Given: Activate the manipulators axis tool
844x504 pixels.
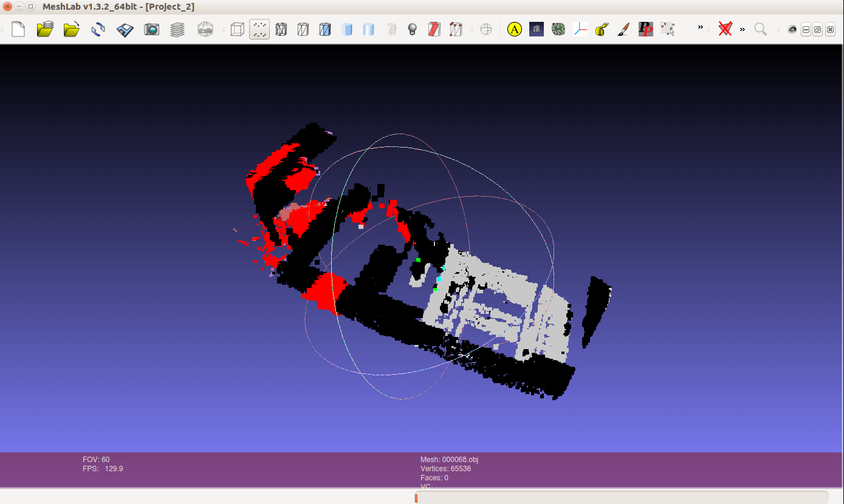Looking at the screenshot, I should click(x=580, y=29).
